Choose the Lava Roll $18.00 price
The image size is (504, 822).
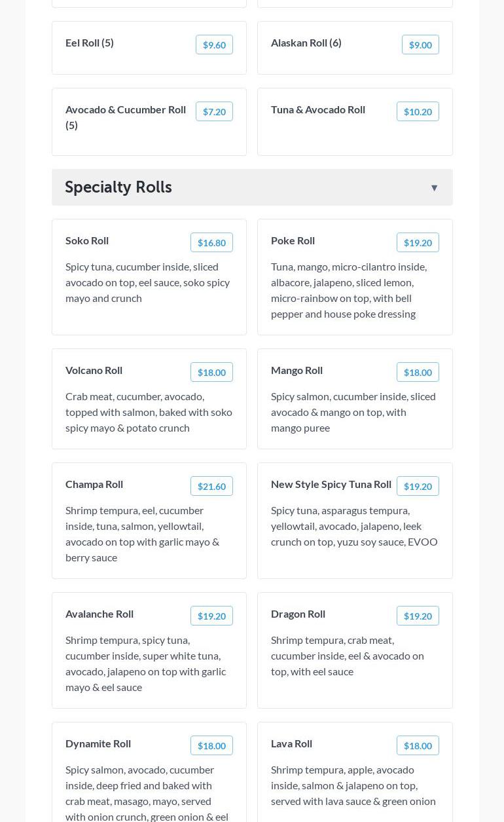(418, 745)
